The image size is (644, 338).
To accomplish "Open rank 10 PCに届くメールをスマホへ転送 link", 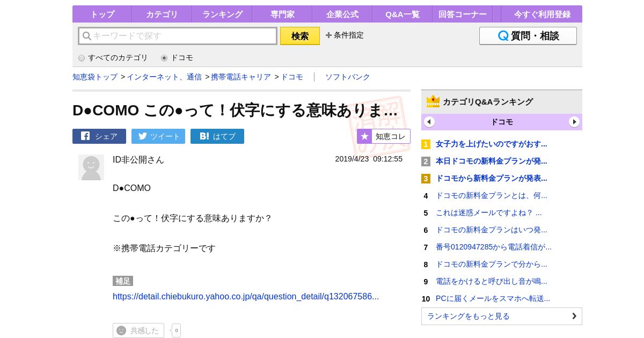I will [493, 298].
